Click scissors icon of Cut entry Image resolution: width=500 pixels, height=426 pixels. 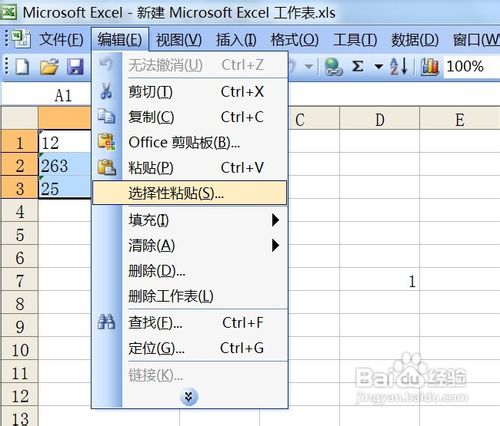(x=106, y=91)
